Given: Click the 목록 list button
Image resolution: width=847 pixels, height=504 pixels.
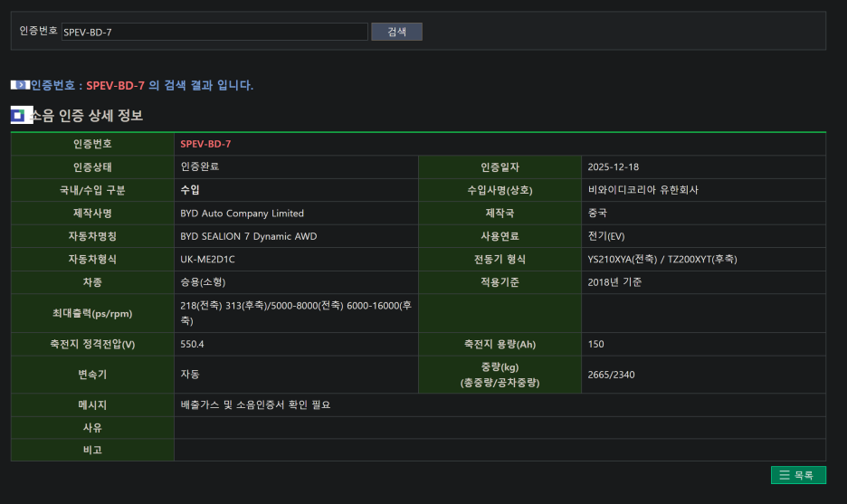Looking at the screenshot, I should coord(798,475).
